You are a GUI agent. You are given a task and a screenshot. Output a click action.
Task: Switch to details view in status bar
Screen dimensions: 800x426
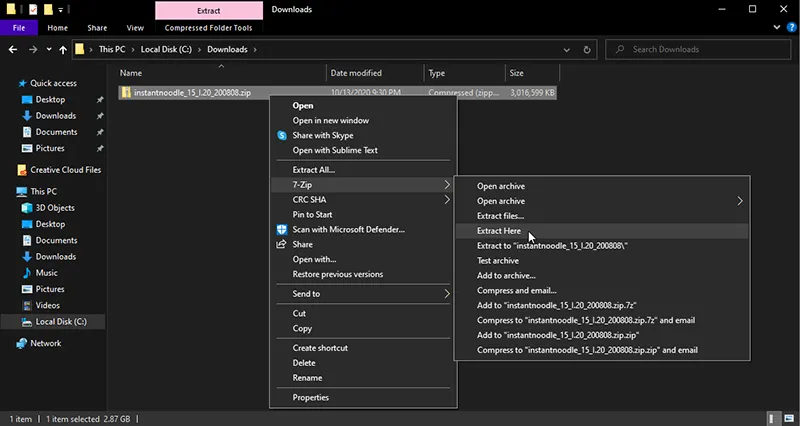774,418
